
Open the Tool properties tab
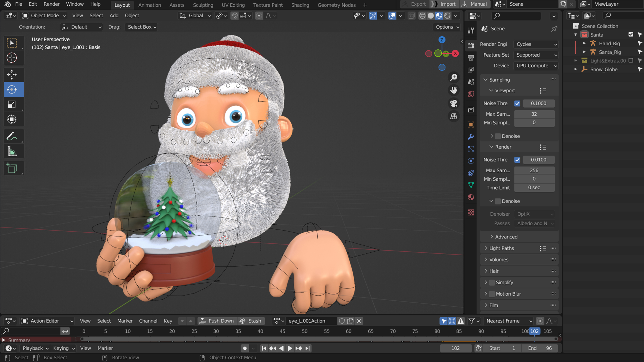[471, 30]
